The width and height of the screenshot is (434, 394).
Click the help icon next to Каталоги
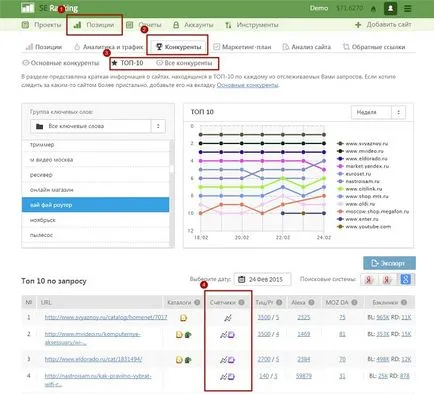[x=197, y=302]
